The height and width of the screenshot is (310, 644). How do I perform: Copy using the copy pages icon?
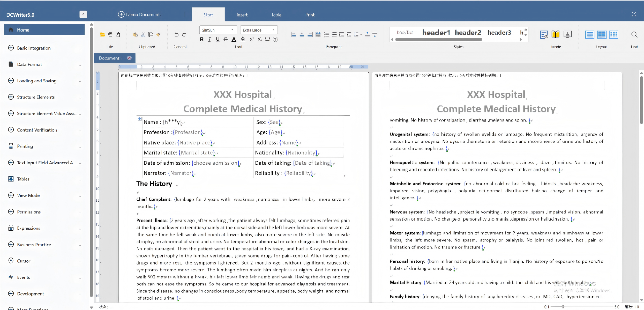tap(151, 35)
